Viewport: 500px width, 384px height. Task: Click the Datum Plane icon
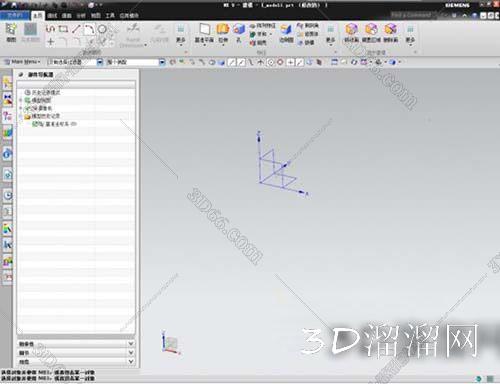point(204,33)
